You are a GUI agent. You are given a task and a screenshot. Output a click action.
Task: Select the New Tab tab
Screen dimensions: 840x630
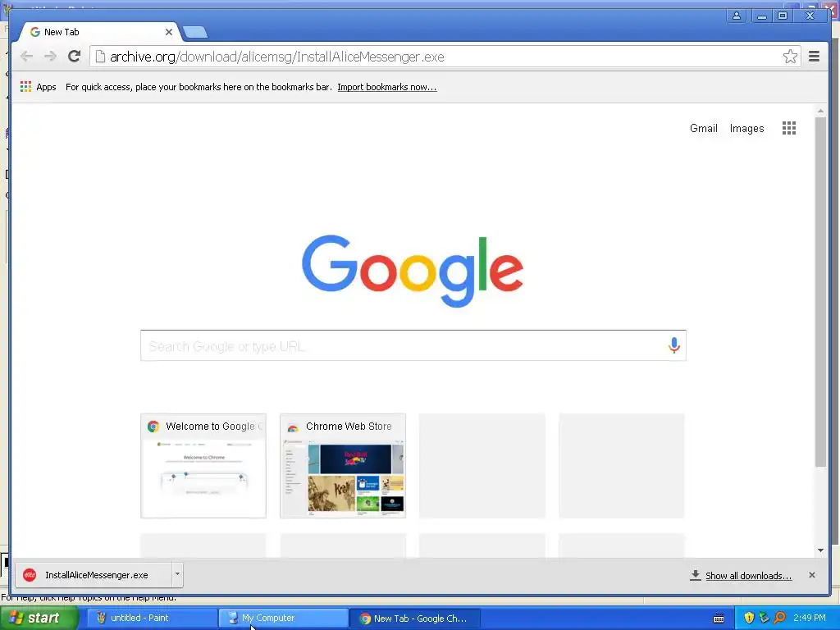click(x=99, y=32)
